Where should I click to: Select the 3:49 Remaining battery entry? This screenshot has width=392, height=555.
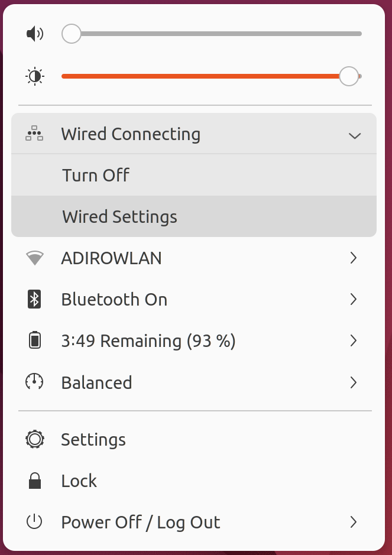tap(148, 340)
